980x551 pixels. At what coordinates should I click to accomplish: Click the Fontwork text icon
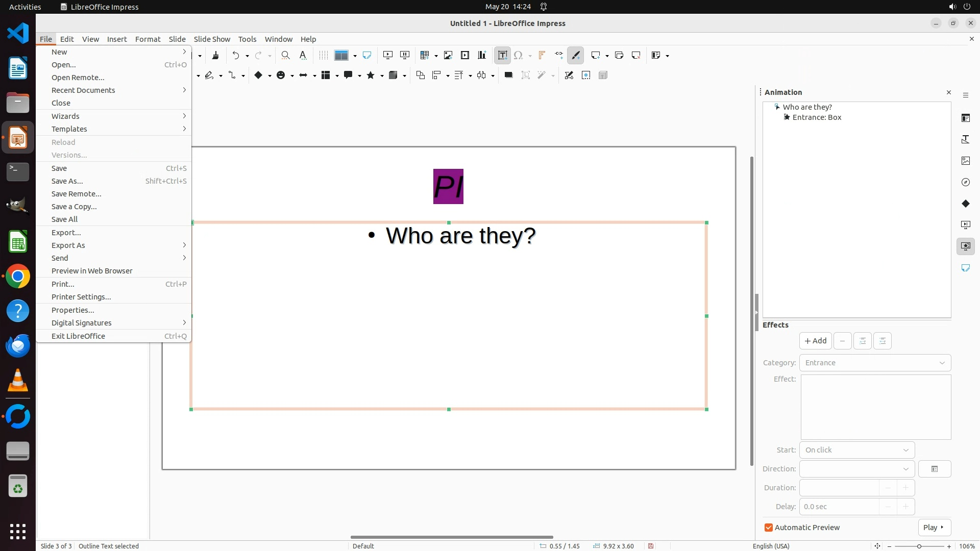pos(542,56)
